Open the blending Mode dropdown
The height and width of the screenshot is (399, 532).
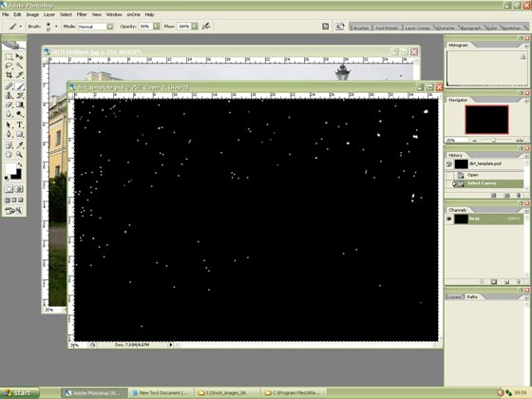click(110, 27)
